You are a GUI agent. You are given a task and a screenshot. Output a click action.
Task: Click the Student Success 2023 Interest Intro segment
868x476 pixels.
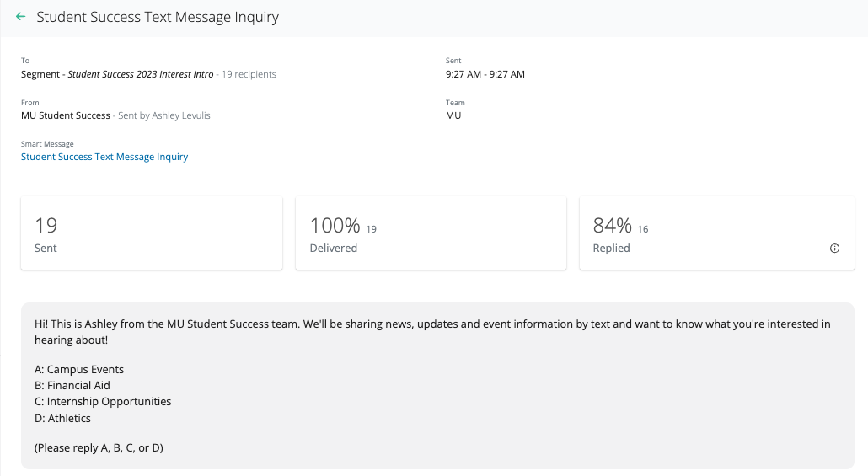[140, 74]
